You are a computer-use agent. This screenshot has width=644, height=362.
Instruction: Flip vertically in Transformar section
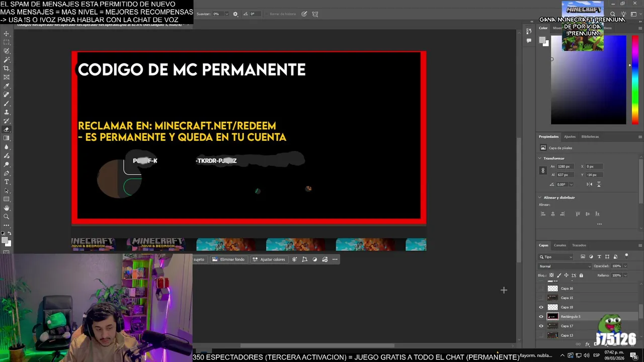click(599, 184)
